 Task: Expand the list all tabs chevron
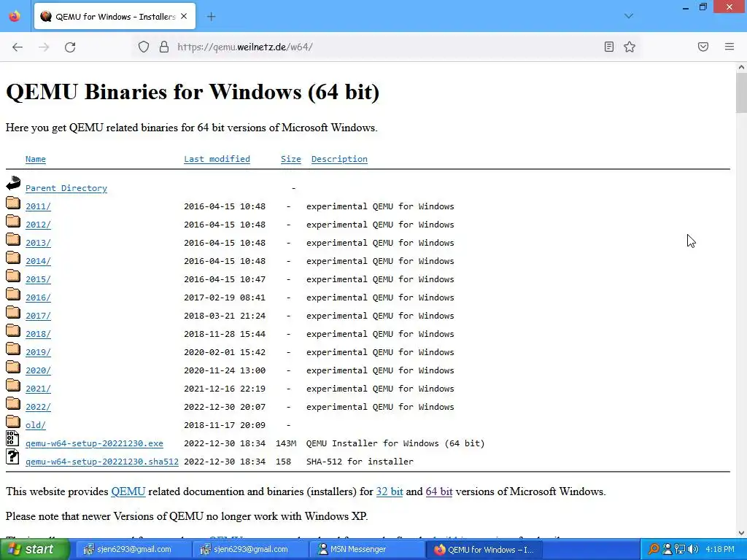629,16
